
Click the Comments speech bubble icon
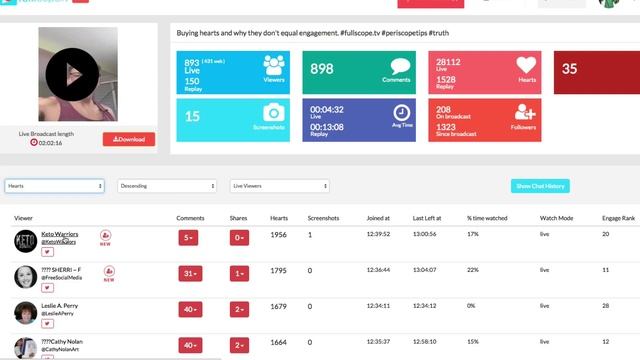point(400,66)
